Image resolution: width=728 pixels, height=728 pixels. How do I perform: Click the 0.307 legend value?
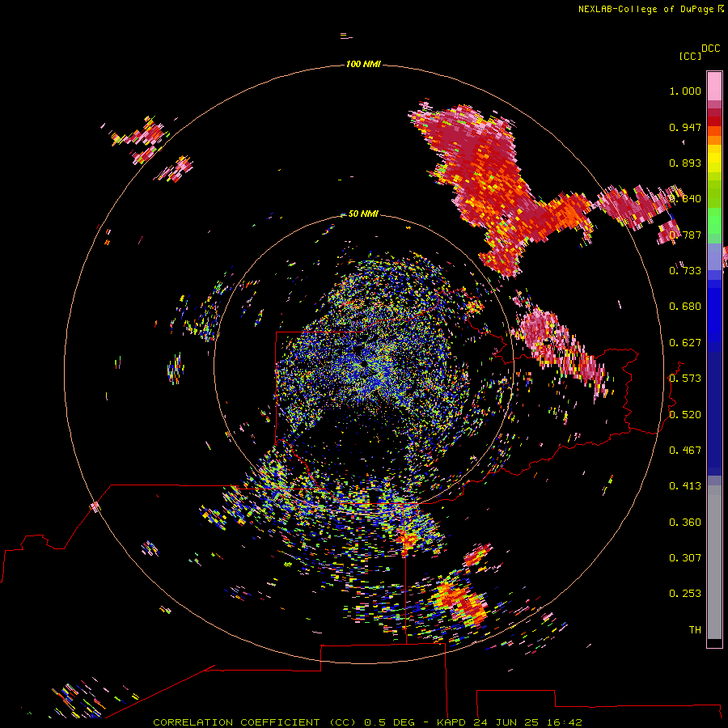685,558
